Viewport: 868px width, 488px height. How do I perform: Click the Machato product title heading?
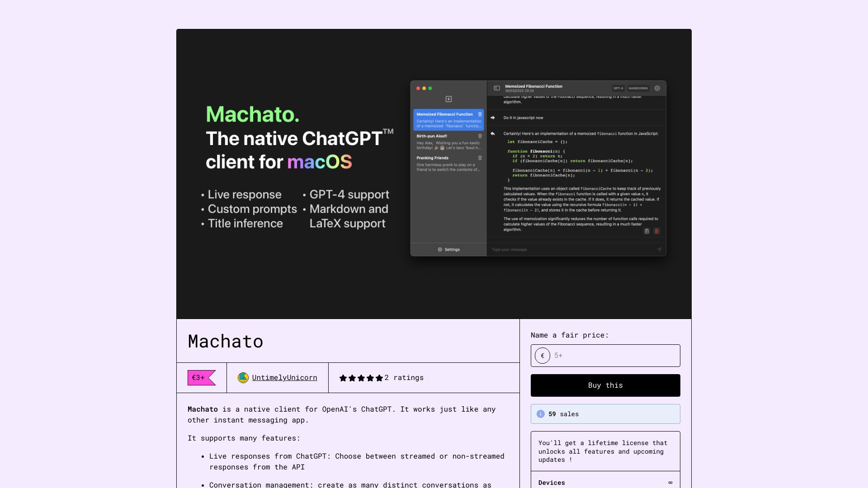tap(226, 341)
